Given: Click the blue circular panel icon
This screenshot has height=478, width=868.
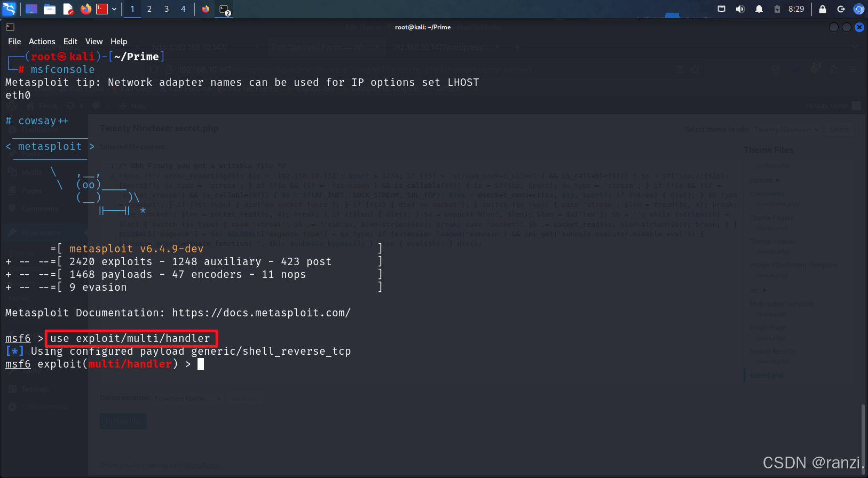Looking at the screenshot, I should pos(858,9).
